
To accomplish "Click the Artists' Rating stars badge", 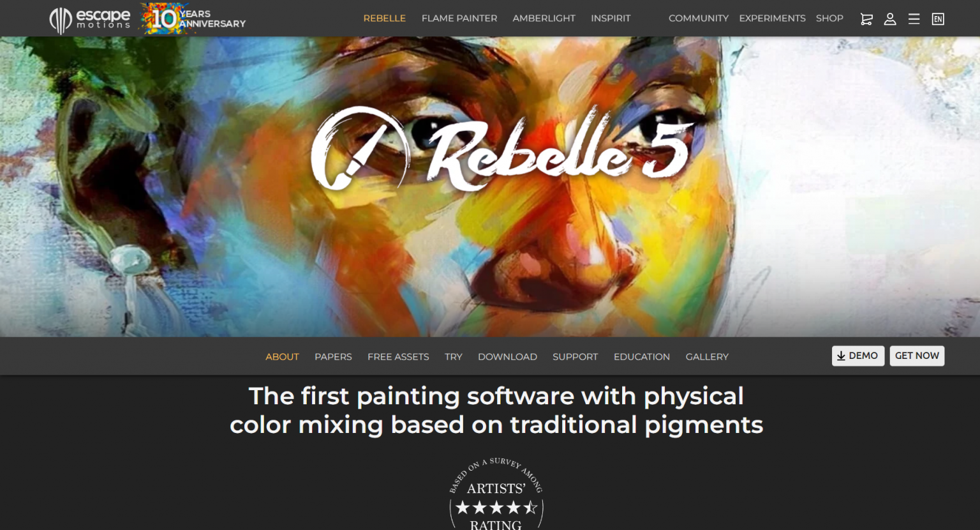I will [496, 494].
